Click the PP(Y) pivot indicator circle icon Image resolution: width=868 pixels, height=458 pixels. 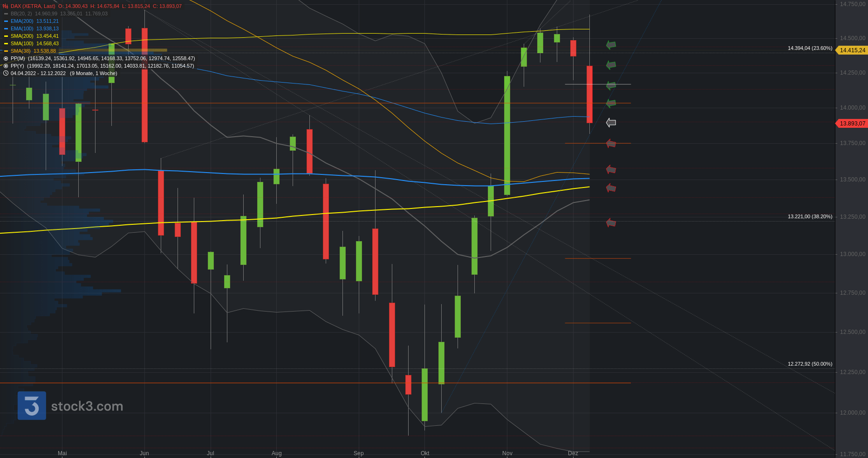(6, 66)
